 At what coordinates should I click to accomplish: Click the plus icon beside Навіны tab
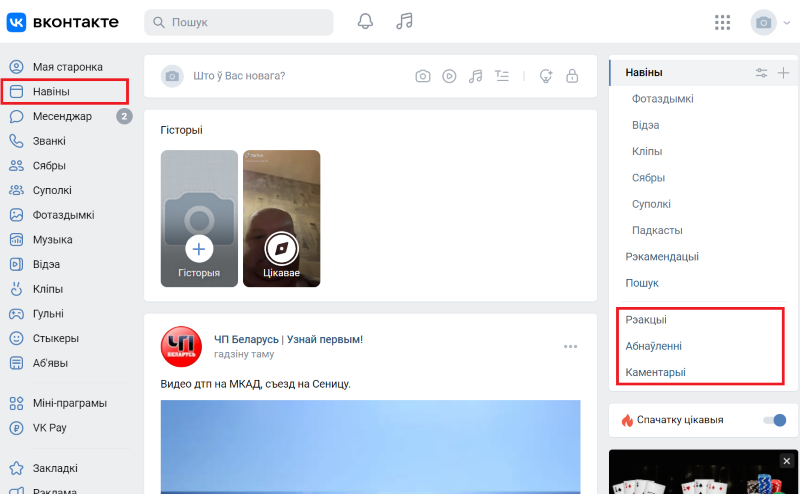coord(783,72)
